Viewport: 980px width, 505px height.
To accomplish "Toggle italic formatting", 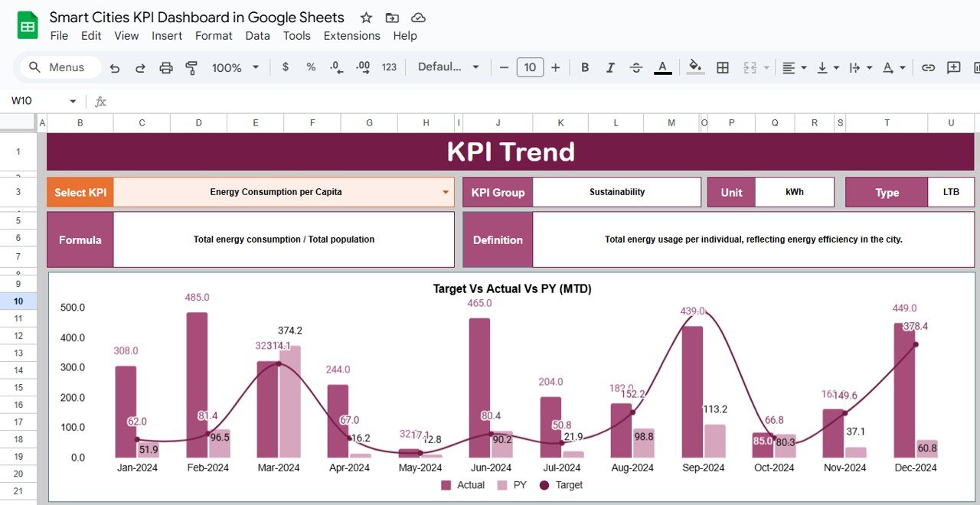I will pyautogui.click(x=610, y=67).
